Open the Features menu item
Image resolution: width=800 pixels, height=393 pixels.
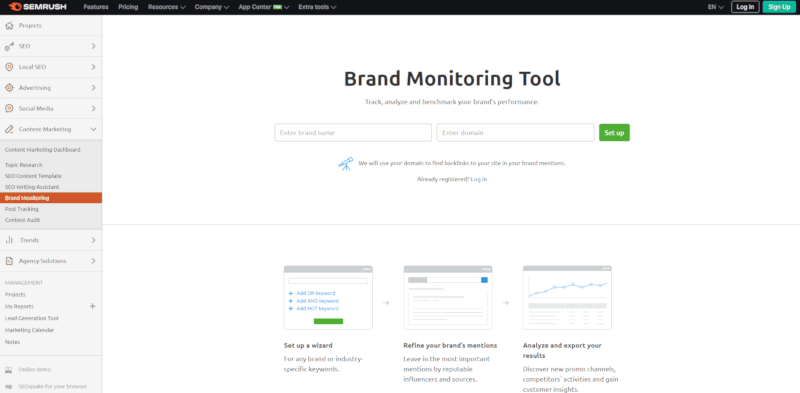(x=96, y=7)
